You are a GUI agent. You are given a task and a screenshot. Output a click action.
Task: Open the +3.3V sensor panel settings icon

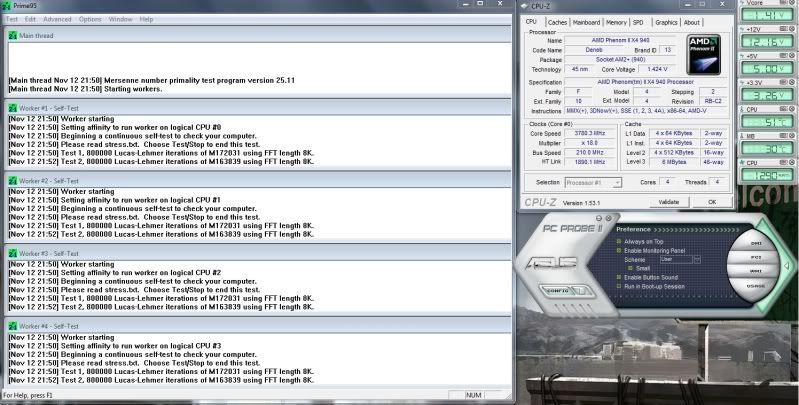click(783, 82)
